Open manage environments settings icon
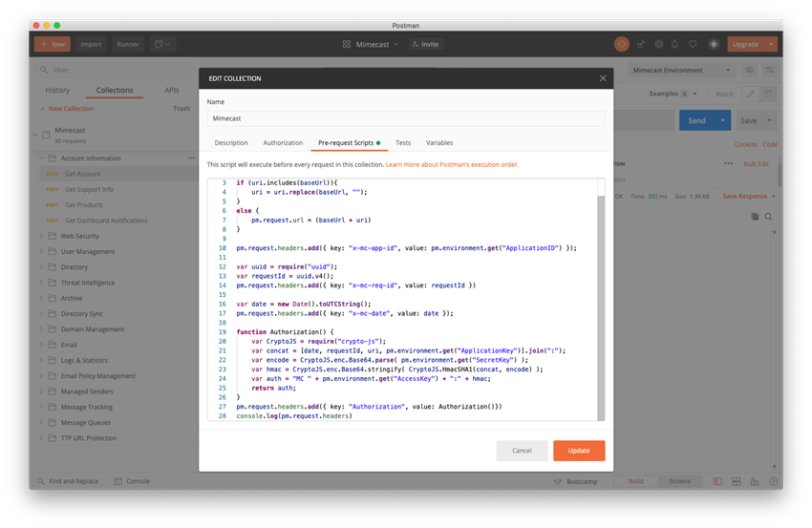This screenshot has height=528, width=812. (x=770, y=70)
